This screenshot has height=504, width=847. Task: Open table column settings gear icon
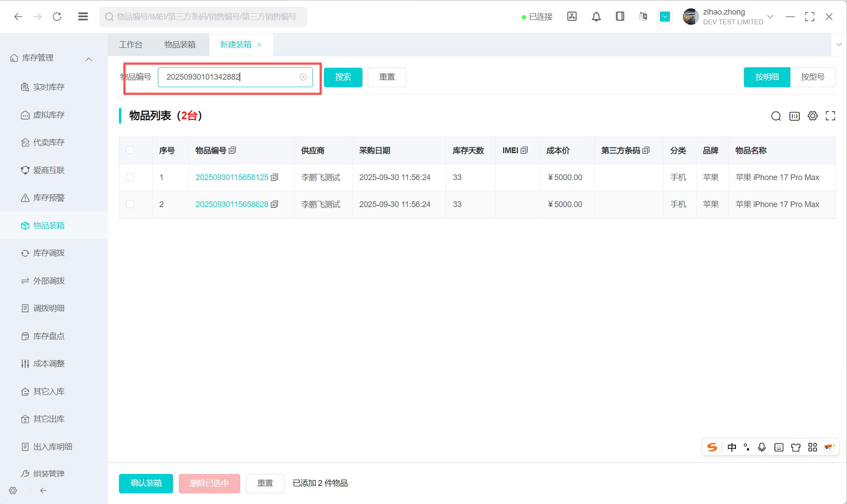[x=812, y=116]
